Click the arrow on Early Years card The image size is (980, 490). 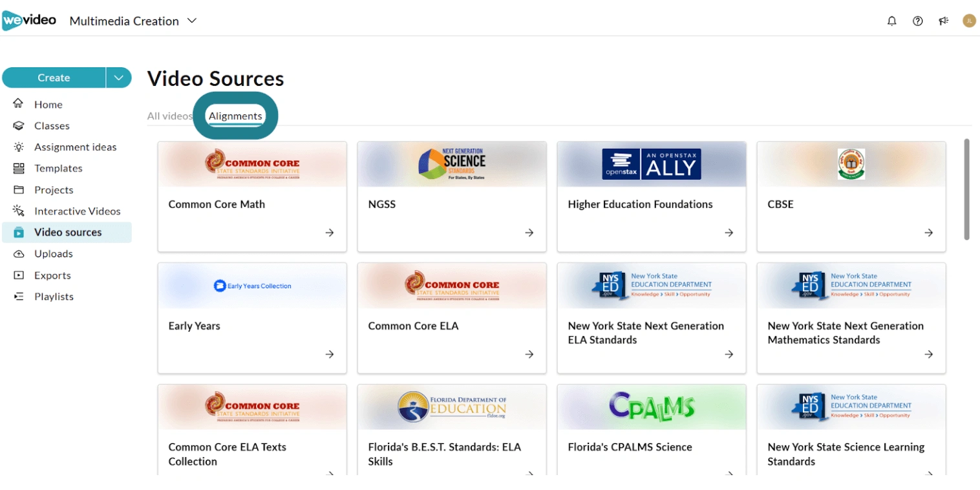coord(330,354)
